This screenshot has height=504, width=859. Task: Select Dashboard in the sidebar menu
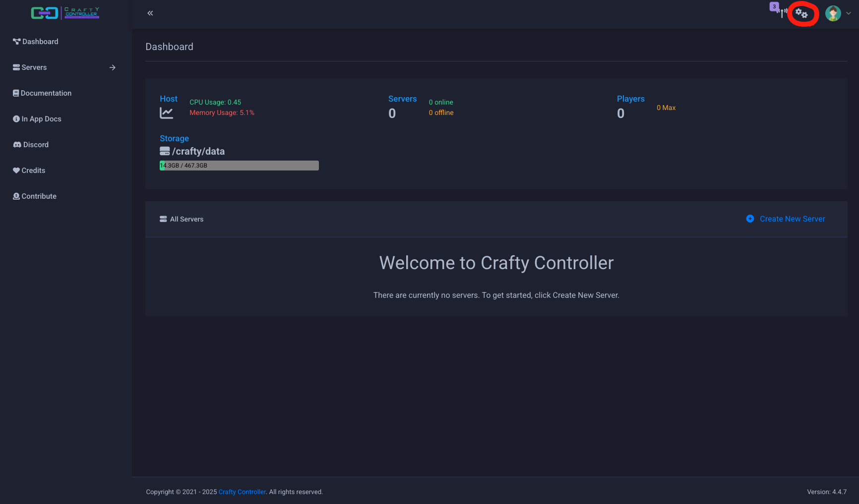pyautogui.click(x=40, y=41)
